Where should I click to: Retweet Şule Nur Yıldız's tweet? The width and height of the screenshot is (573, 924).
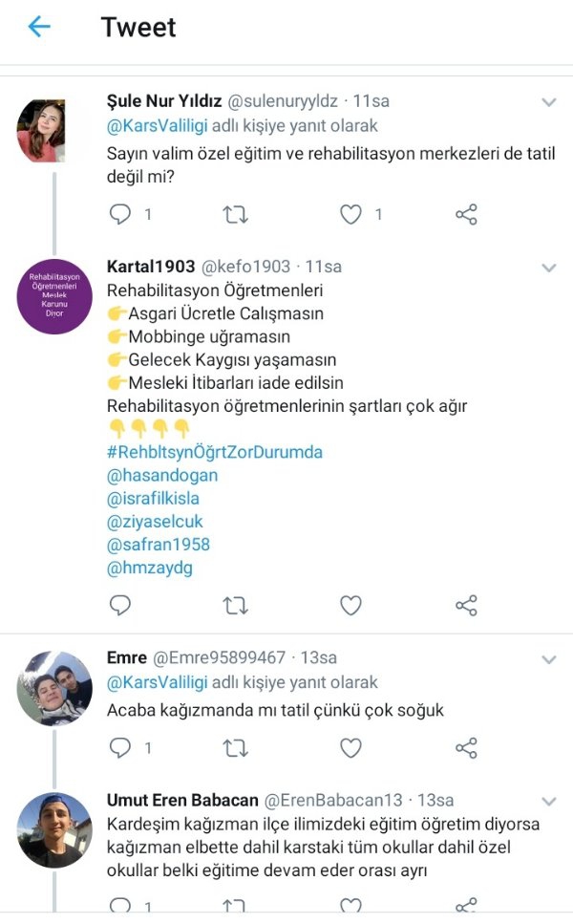pyautogui.click(x=235, y=214)
